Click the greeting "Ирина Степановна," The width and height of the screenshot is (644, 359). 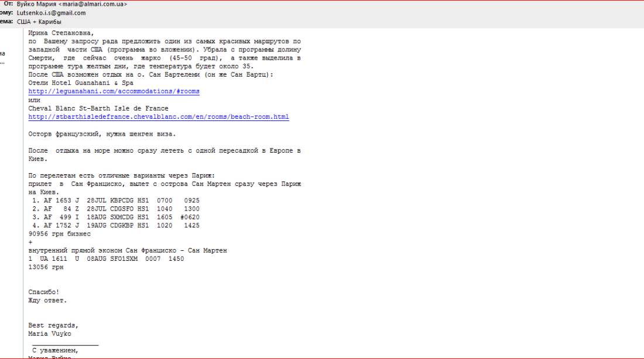[61, 33]
